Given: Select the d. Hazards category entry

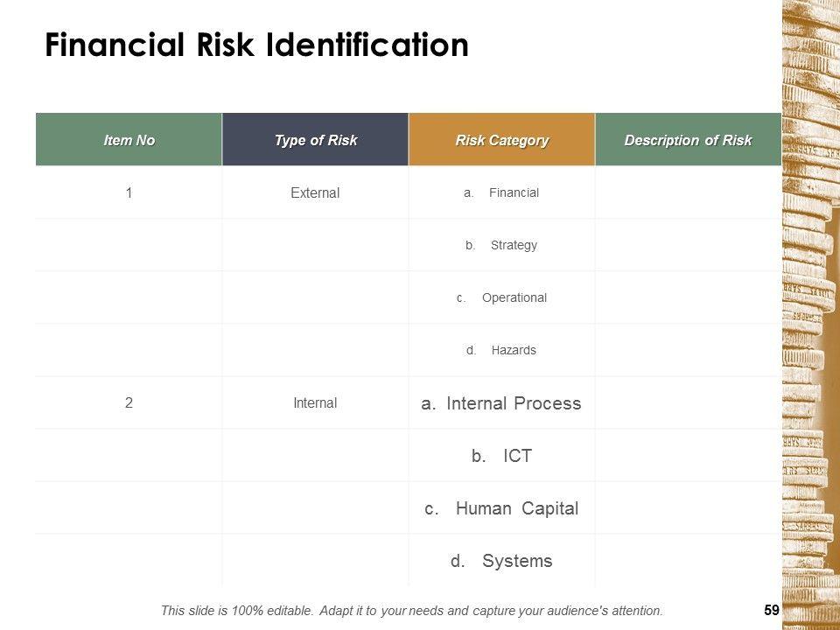Looking at the screenshot, I should (x=501, y=350).
